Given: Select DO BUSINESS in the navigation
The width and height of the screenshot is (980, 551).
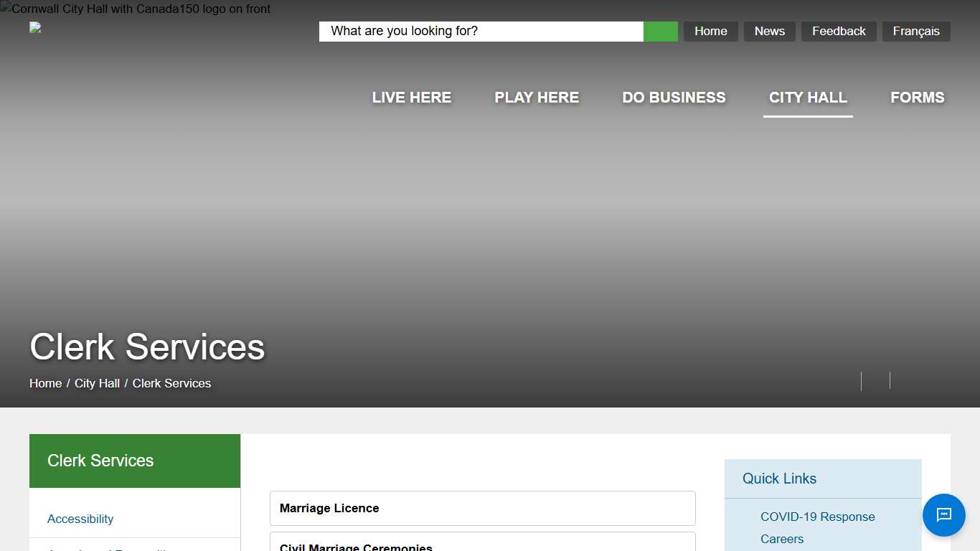Looking at the screenshot, I should point(674,98).
